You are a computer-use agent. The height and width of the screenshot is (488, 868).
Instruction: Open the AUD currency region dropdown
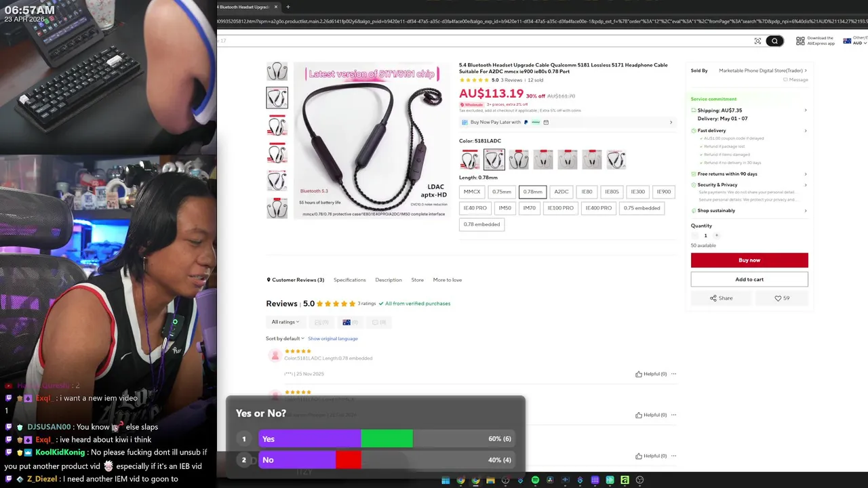[x=856, y=41]
